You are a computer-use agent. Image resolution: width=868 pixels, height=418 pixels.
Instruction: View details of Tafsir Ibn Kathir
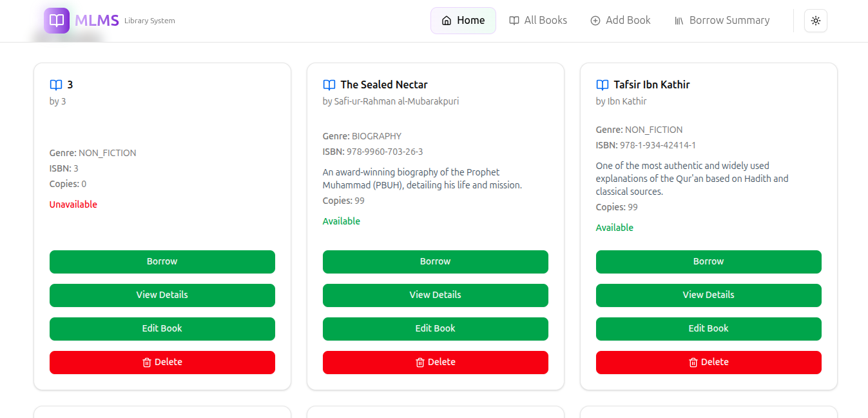tap(708, 295)
